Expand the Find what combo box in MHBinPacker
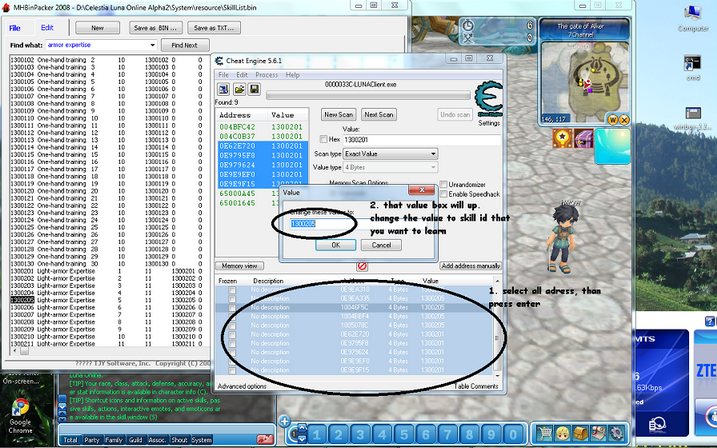The height and width of the screenshot is (448, 717). pyautogui.click(x=152, y=45)
